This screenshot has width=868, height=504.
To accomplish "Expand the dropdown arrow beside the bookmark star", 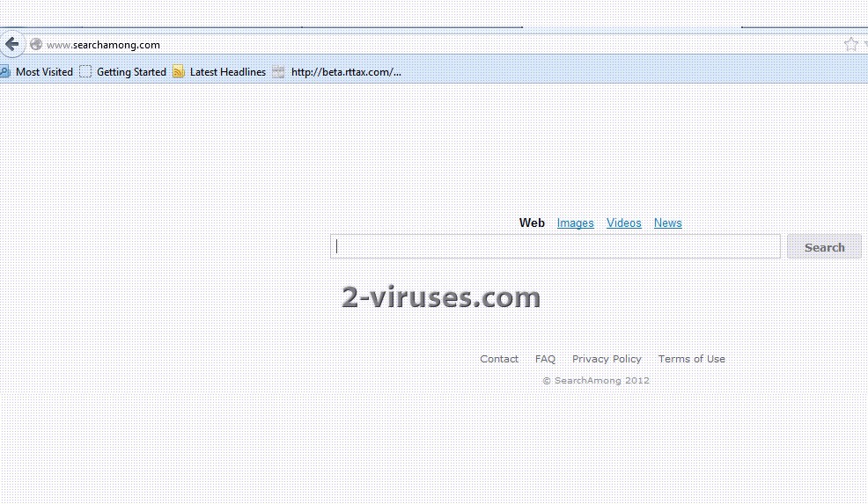I will click(x=864, y=45).
